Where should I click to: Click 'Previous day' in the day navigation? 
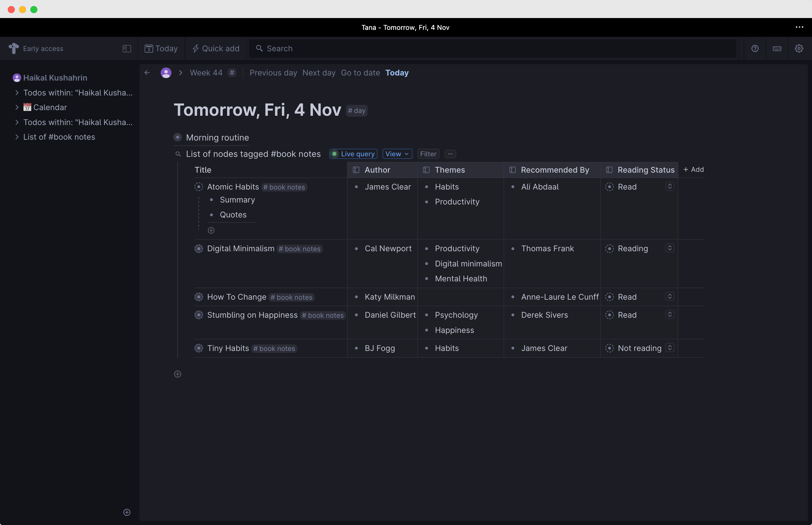click(x=273, y=73)
